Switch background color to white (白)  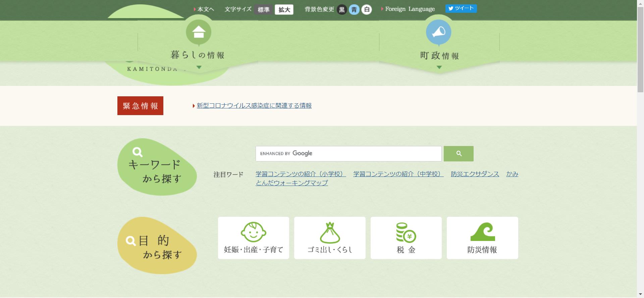[x=367, y=10]
